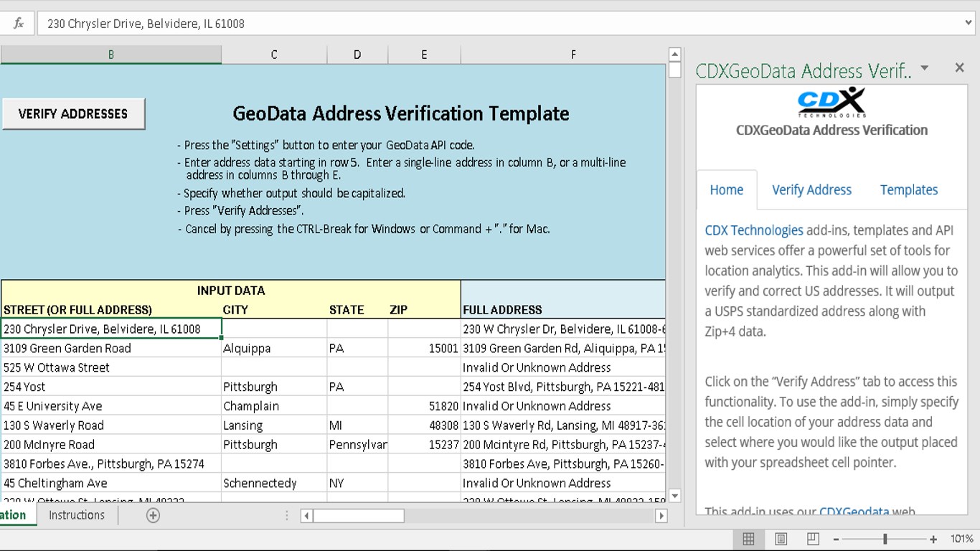Select the 'STREET (OR FULL ADDRESS)' header cell
Image resolution: width=980 pixels, height=551 pixels.
pyautogui.click(x=111, y=310)
